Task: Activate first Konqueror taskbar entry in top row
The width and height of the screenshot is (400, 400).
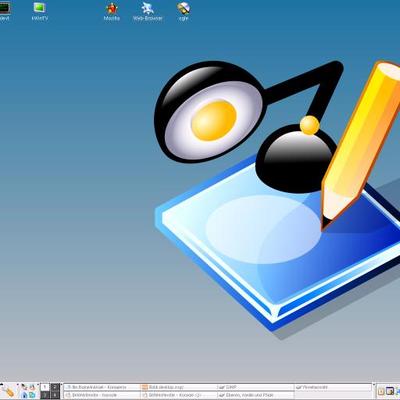Action: pos(102,387)
